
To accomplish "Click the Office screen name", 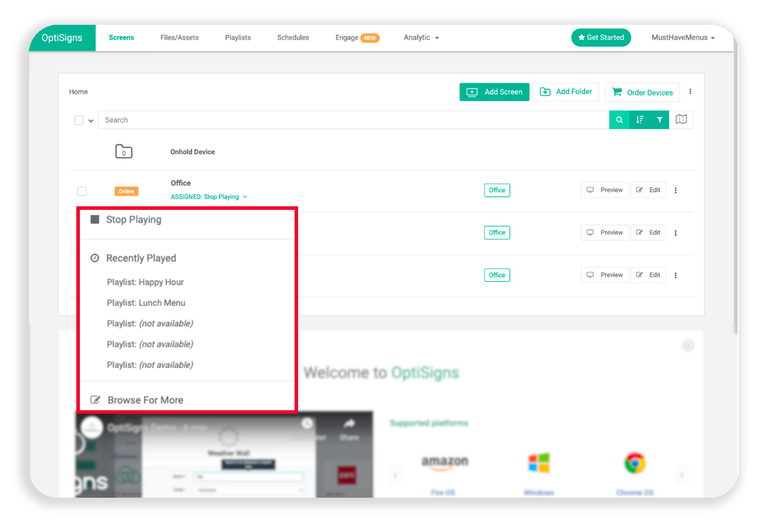I will tap(180, 183).
